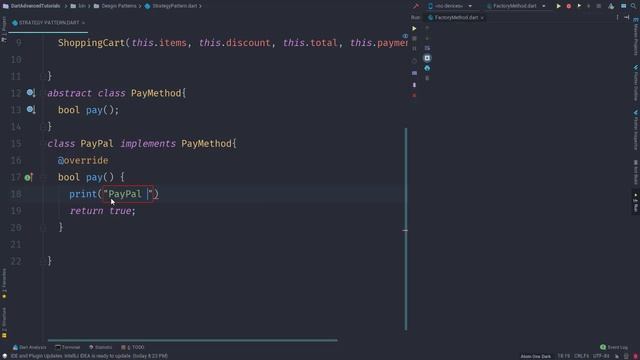Open search everywhere magnifier icon
Image resolution: width=640 pixels, height=360 pixels.
633,6
